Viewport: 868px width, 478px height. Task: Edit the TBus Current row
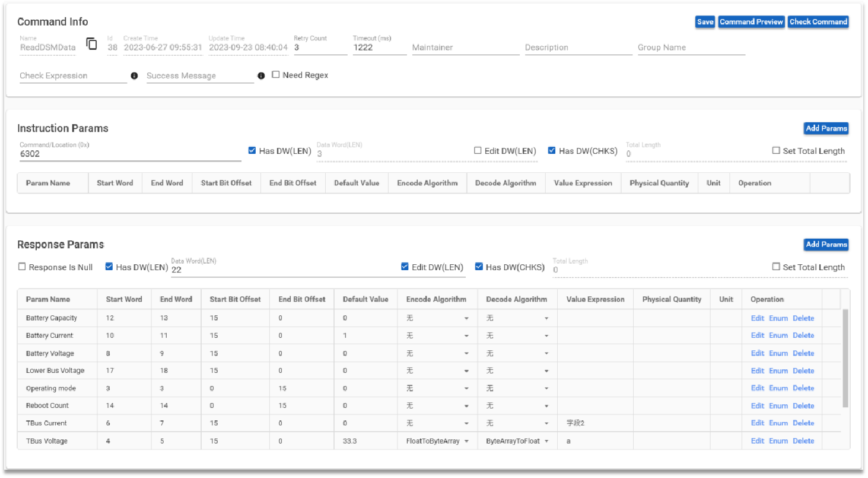click(x=758, y=423)
